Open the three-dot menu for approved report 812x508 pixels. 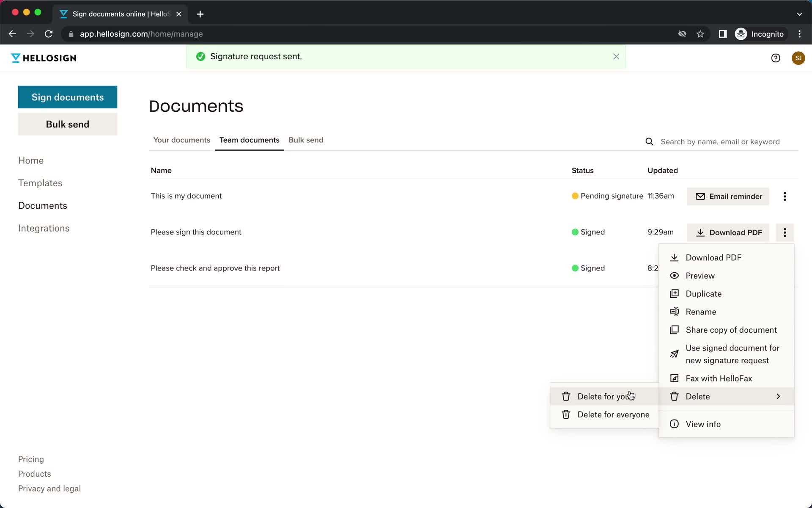[785, 268]
